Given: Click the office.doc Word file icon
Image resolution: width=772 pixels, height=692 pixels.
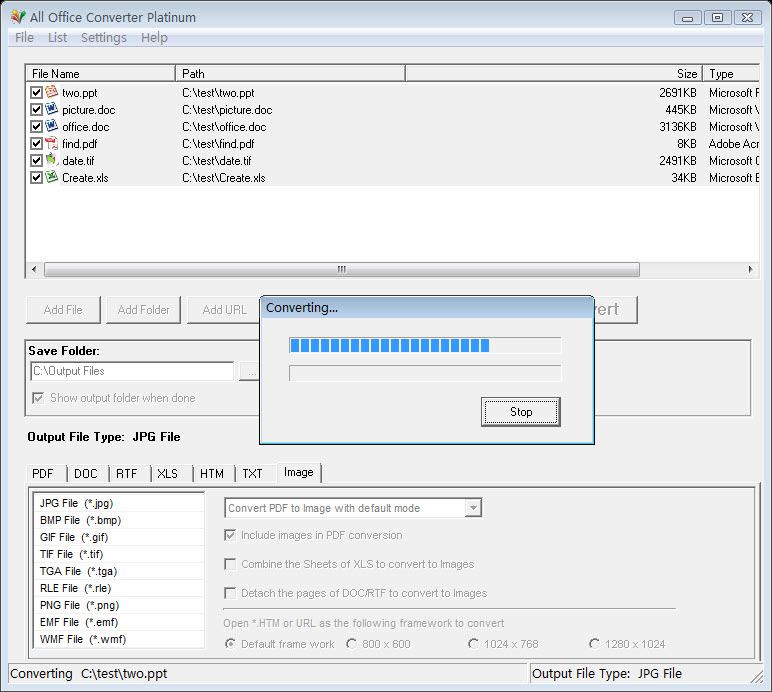Looking at the screenshot, I should [52, 127].
